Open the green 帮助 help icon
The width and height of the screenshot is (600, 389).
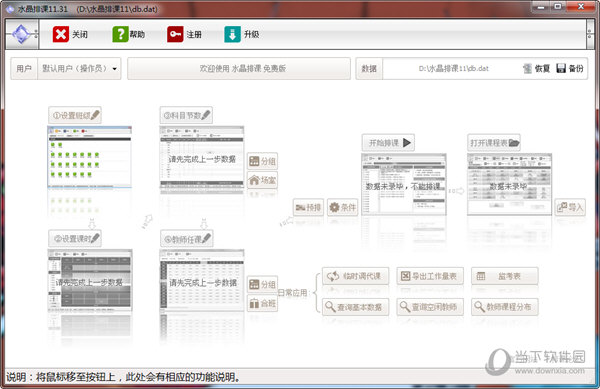coord(120,34)
